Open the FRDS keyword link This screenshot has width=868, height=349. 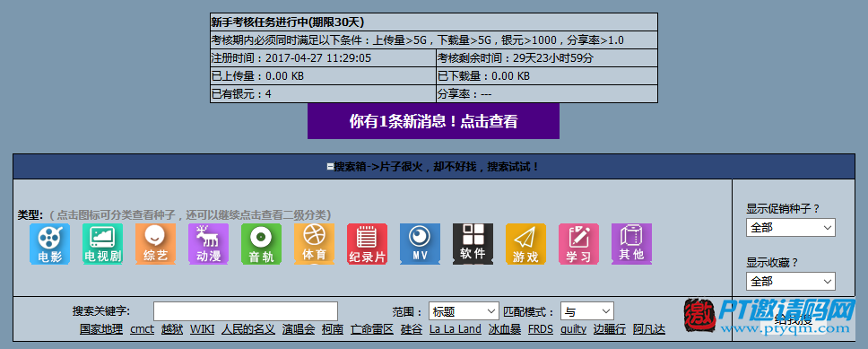coord(541,329)
